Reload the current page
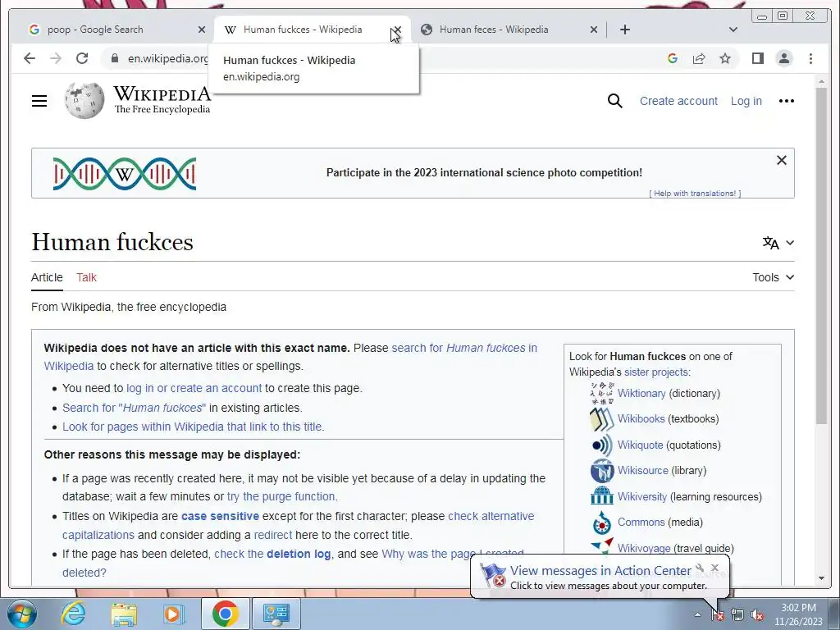The width and height of the screenshot is (840, 630). (82, 58)
